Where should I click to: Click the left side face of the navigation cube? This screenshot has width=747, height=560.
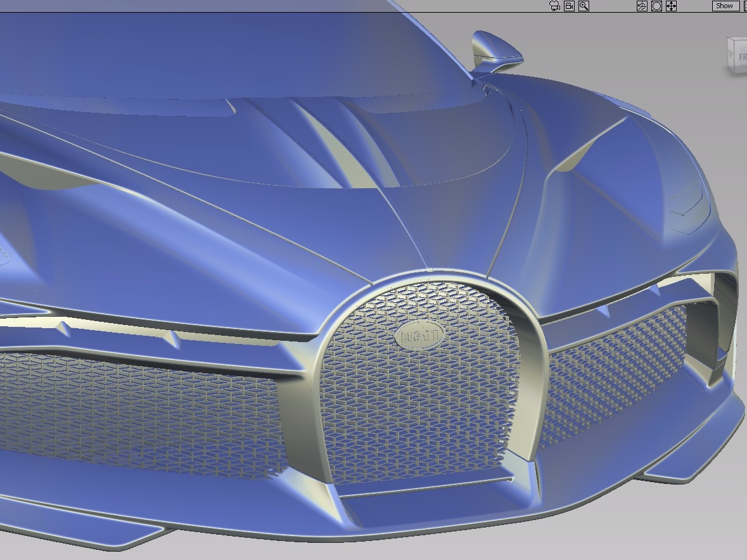(x=731, y=54)
